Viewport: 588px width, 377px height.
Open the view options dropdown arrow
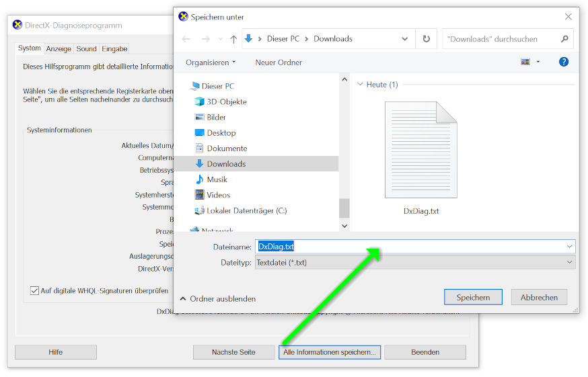538,62
